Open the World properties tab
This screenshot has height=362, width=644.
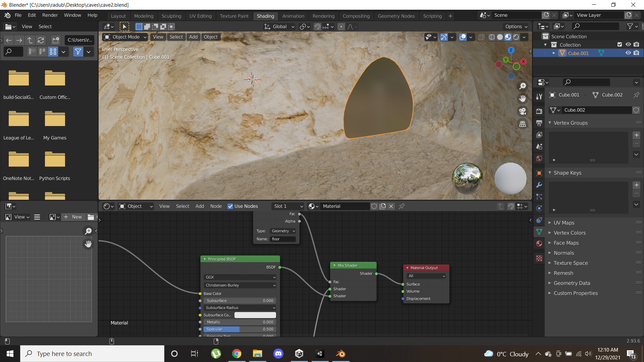point(539,158)
